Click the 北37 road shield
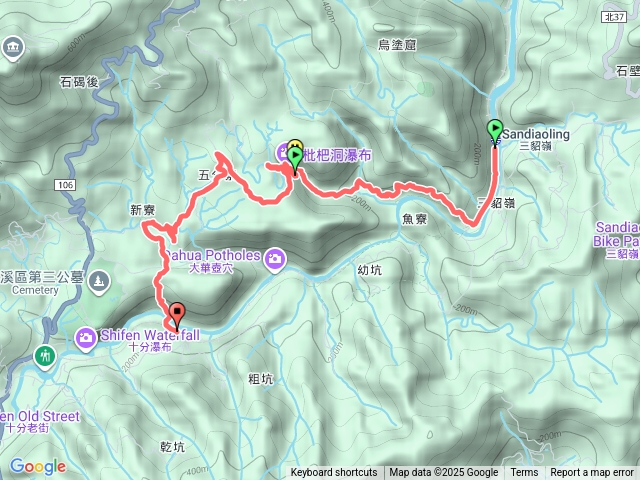 coord(614,17)
